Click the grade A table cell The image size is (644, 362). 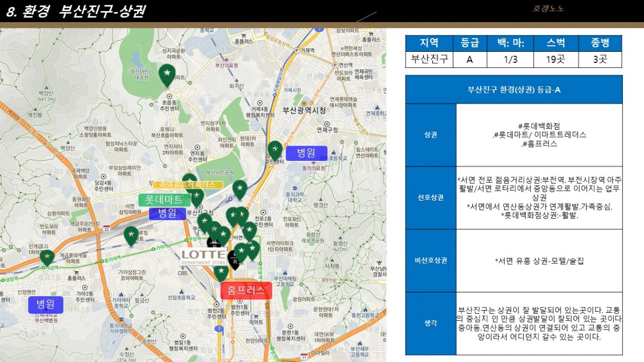coord(470,59)
